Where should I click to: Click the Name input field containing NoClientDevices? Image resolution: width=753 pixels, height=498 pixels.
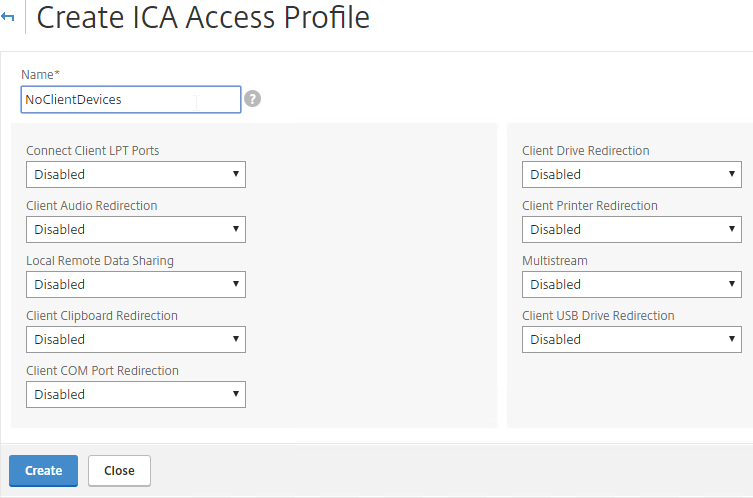131,99
